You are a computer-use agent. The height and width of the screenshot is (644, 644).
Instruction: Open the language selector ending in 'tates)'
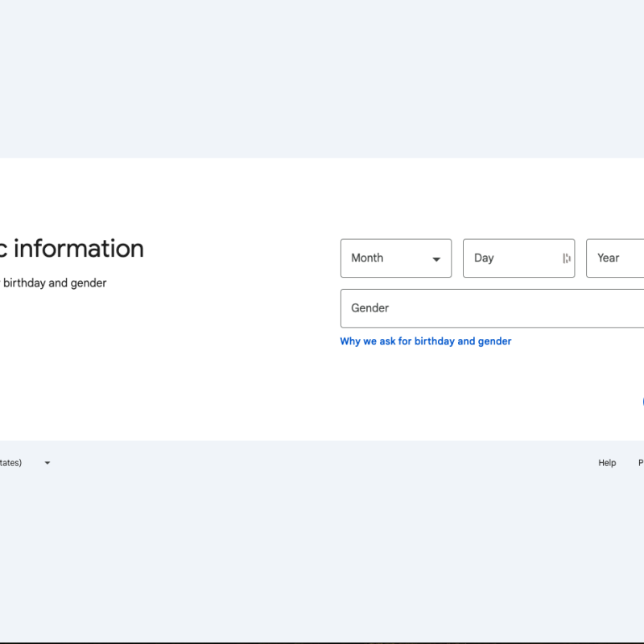click(11, 463)
